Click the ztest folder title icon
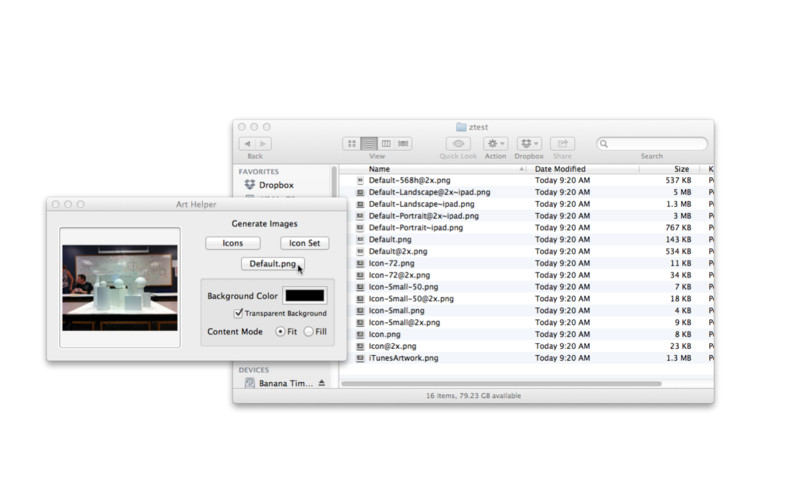The image size is (800, 500). [461, 127]
